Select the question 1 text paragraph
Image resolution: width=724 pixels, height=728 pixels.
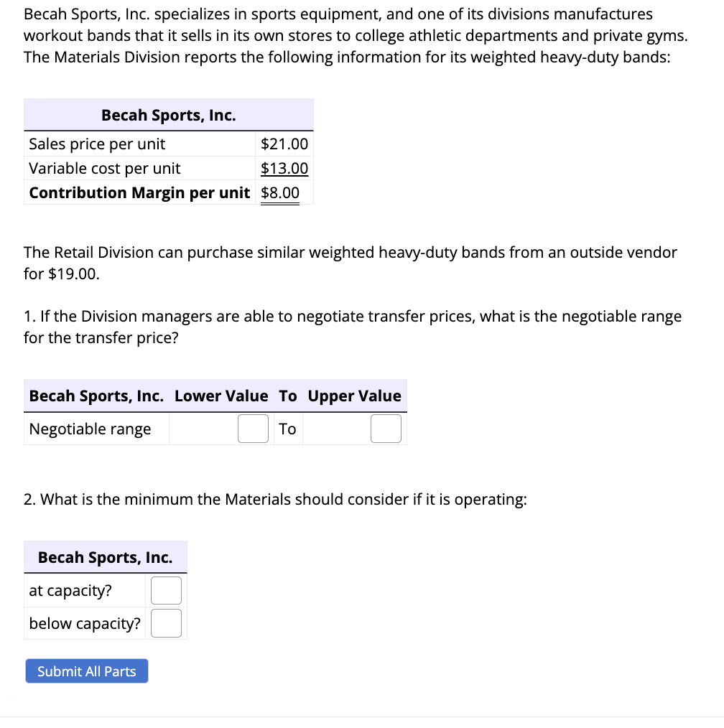tap(353, 327)
